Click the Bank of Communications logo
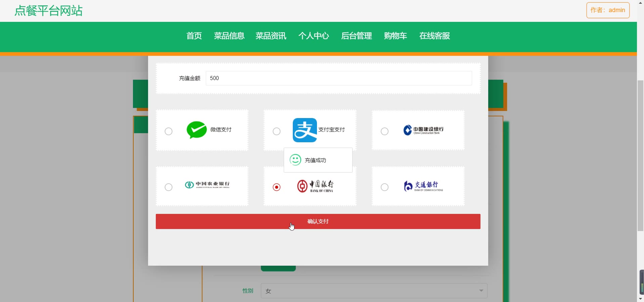 (x=423, y=186)
